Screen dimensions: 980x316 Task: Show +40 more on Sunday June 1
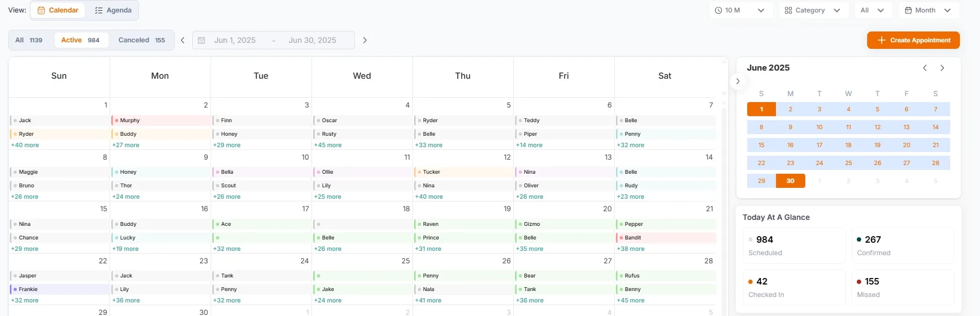tap(25, 145)
